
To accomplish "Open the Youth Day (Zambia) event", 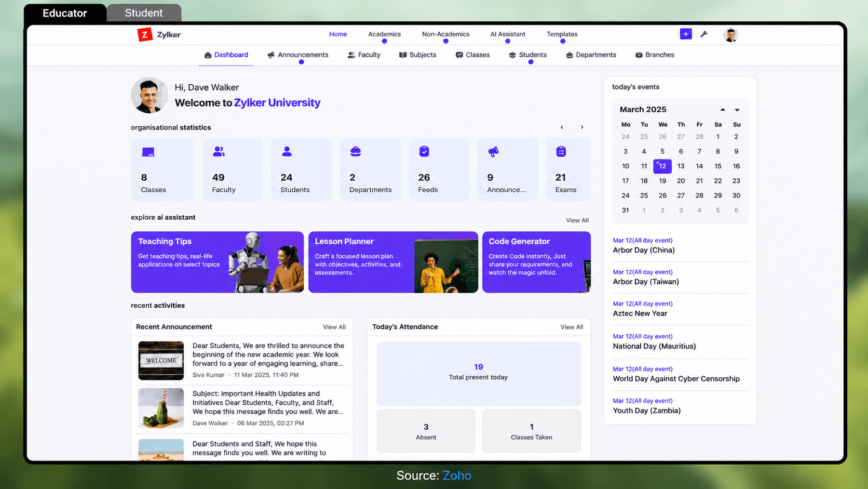I will point(647,411).
